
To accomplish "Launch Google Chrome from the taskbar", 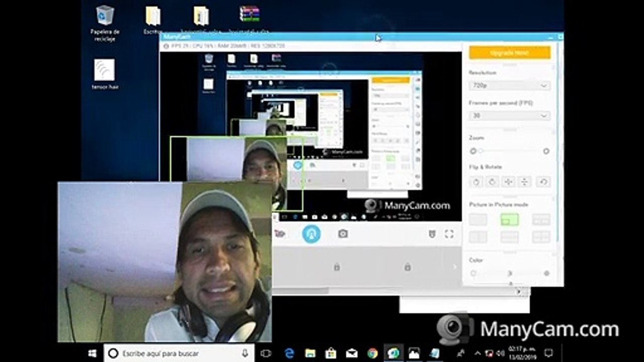I will 372,353.
